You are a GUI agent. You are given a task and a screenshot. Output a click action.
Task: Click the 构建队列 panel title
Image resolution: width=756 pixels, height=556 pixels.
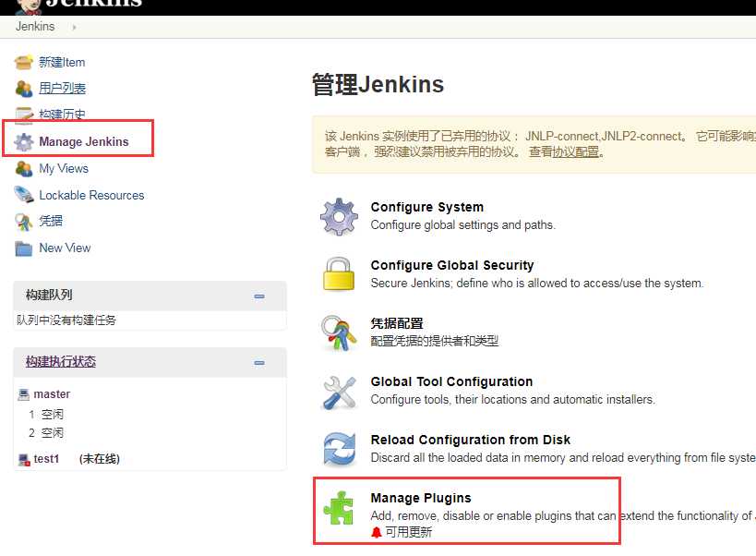click(x=49, y=296)
